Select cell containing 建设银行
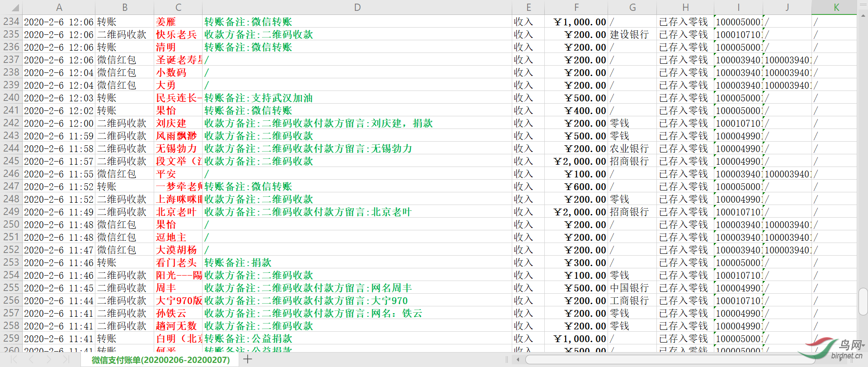 [632, 35]
